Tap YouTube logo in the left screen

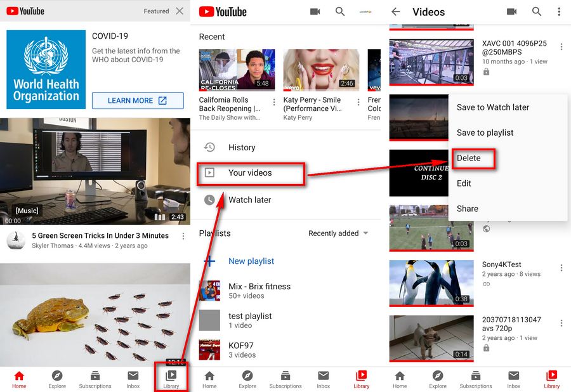click(25, 11)
